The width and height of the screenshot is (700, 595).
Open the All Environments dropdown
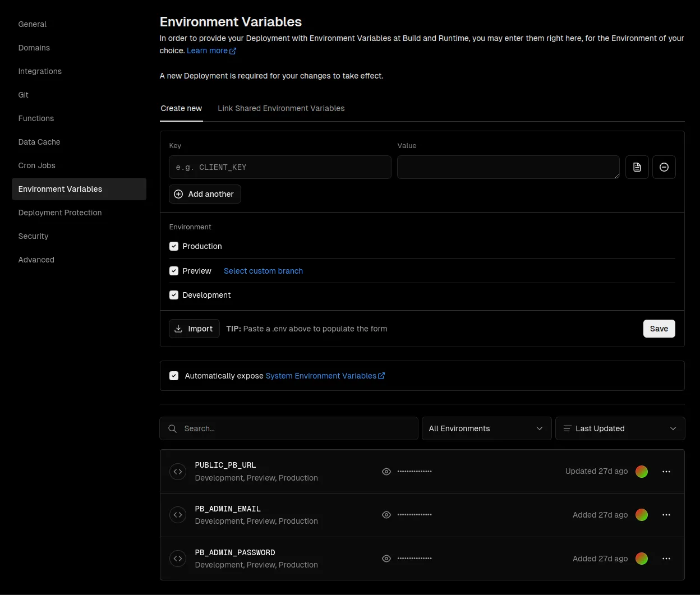click(x=486, y=428)
